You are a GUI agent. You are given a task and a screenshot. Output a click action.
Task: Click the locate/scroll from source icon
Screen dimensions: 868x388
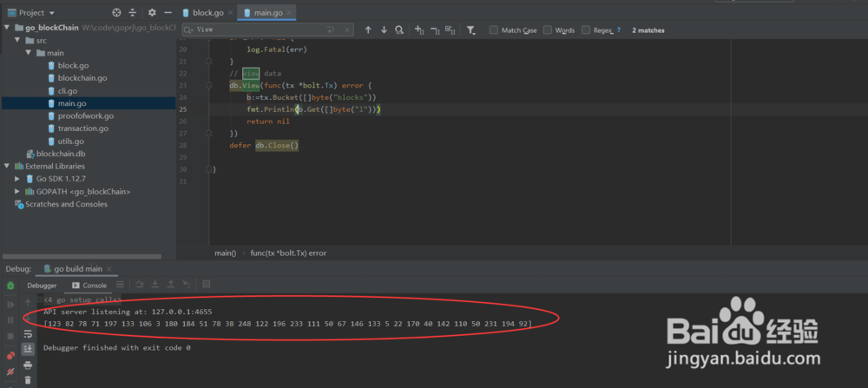pyautogui.click(x=116, y=12)
